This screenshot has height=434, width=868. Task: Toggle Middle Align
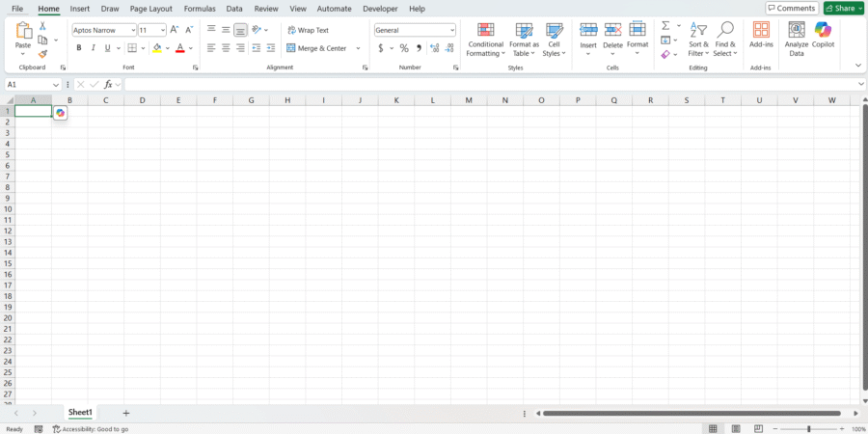[x=226, y=30]
